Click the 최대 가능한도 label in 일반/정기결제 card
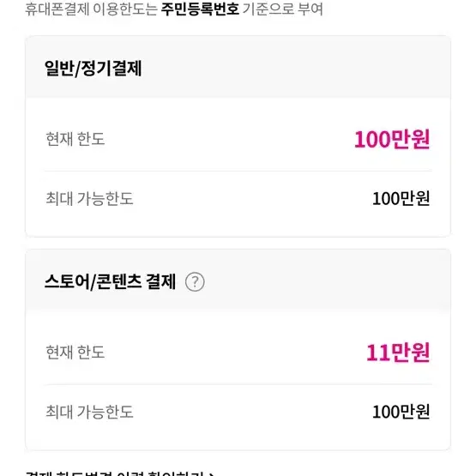Screen dimensions: 476x476 point(89,199)
